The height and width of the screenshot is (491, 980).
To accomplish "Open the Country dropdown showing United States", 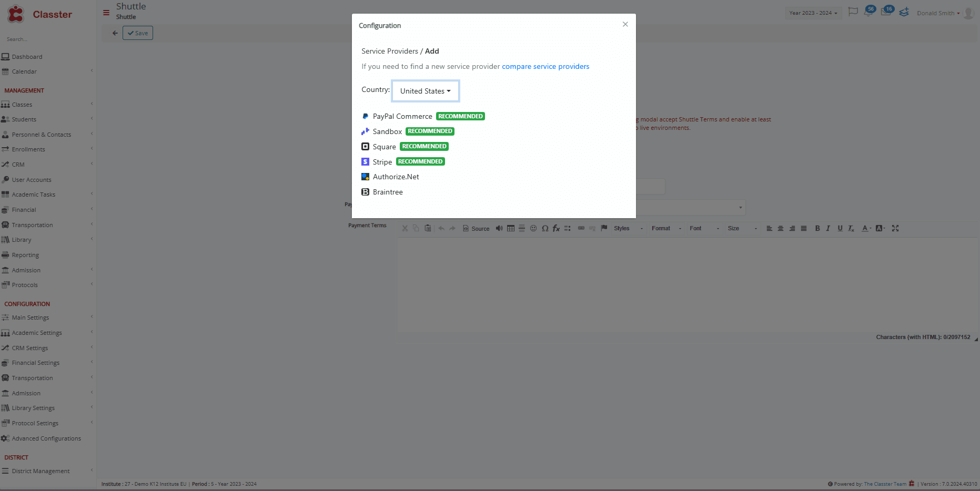I will pos(425,91).
